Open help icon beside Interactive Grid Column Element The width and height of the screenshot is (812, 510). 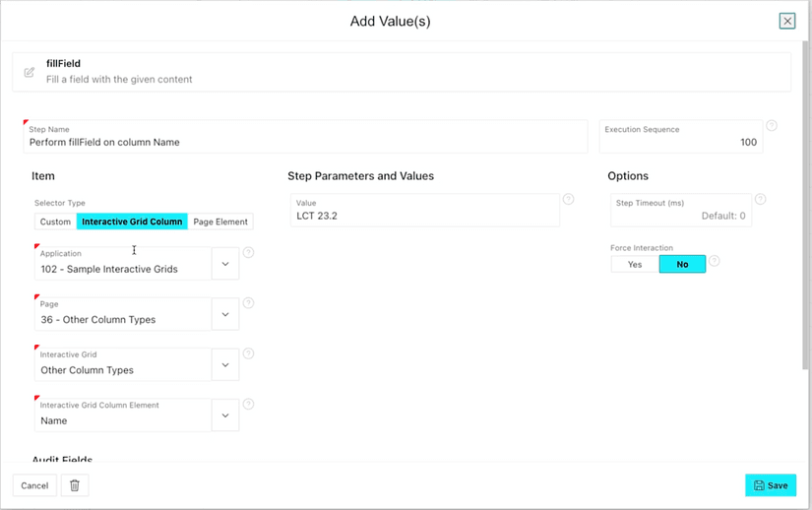(249, 405)
